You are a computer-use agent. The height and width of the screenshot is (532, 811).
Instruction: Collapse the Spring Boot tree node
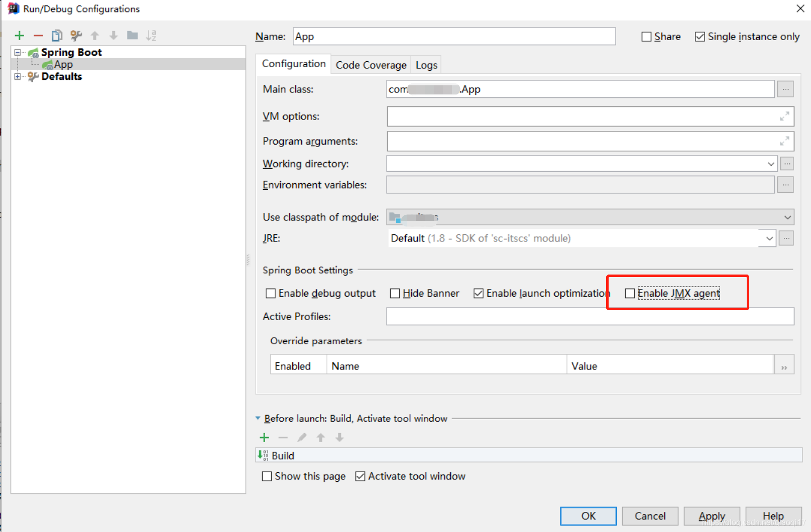[x=17, y=52]
